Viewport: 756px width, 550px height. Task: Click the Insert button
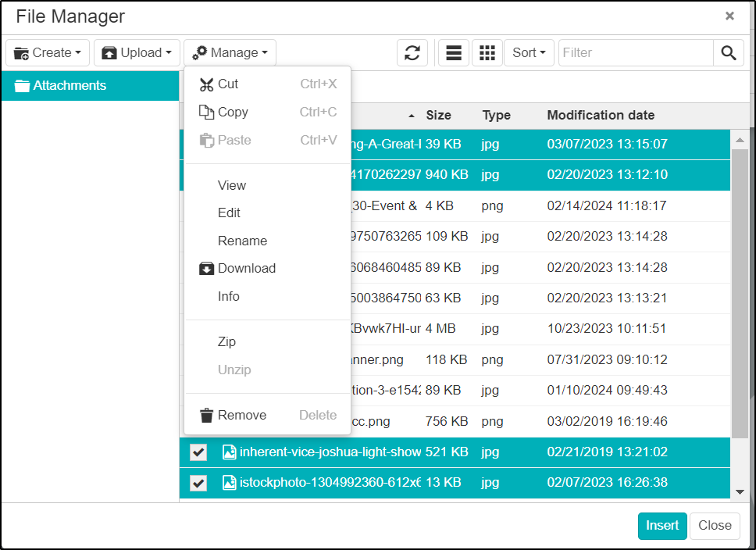[x=662, y=526]
